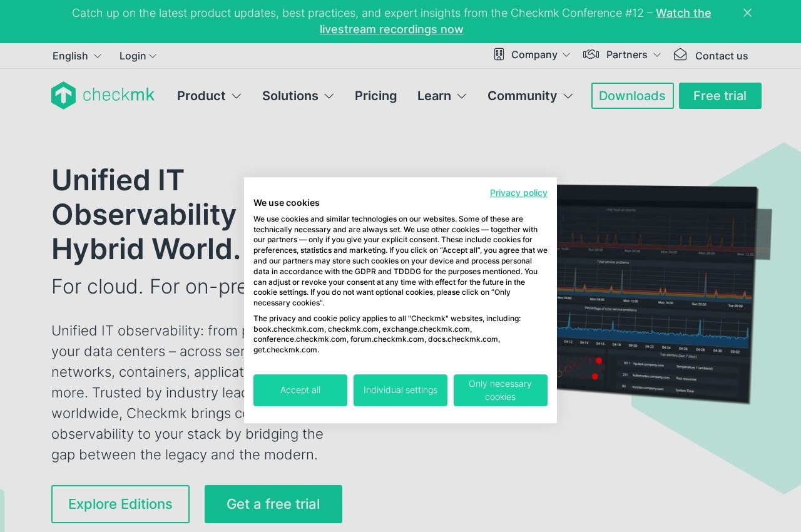Start a Free trial from navbar

tap(720, 96)
